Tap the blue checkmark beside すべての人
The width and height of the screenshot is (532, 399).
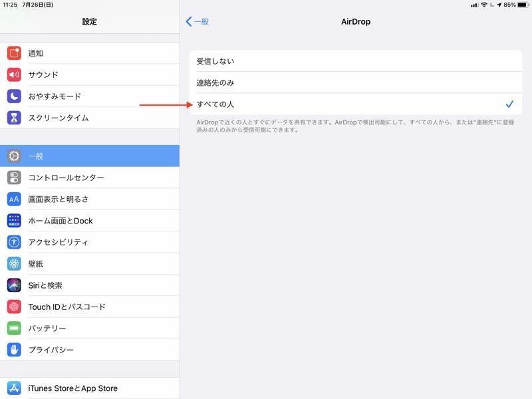pos(509,104)
